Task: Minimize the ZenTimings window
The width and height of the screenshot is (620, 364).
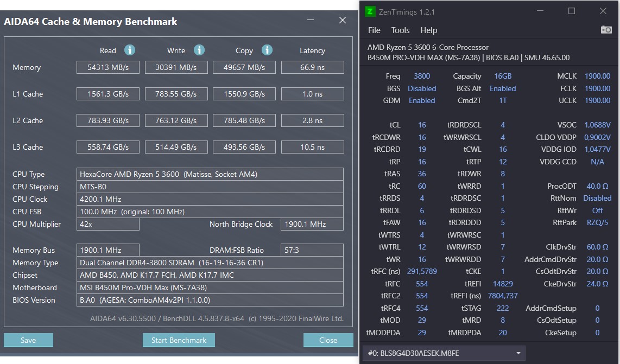Action: (540, 11)
